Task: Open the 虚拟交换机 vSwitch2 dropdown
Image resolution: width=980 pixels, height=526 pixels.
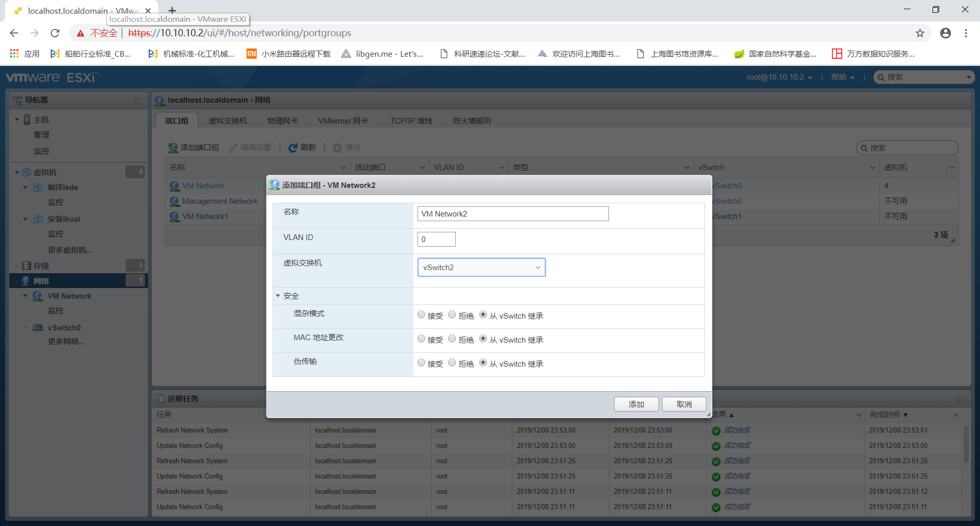Action: tap(481, 268)
